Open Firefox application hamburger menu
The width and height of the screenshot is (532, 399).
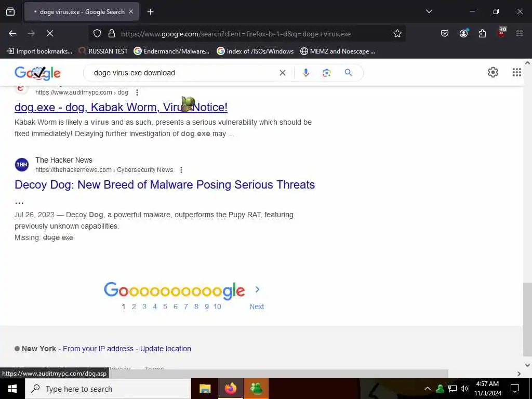(519, 33)
